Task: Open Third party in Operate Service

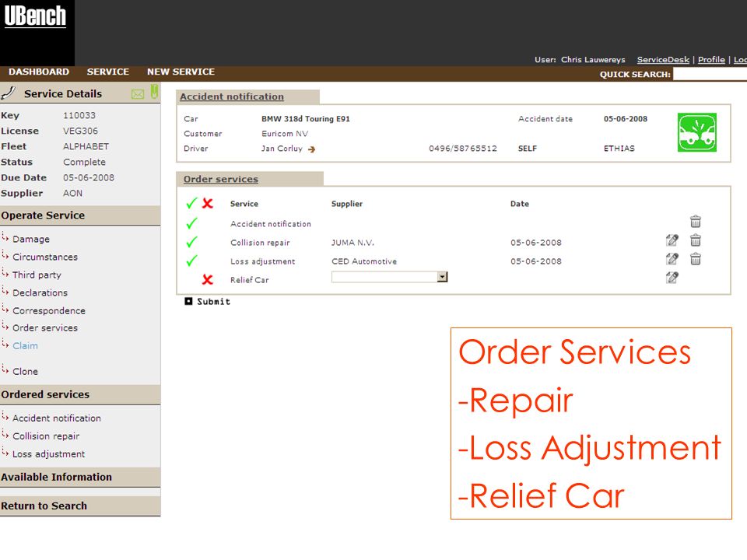Action: (37, 275)
